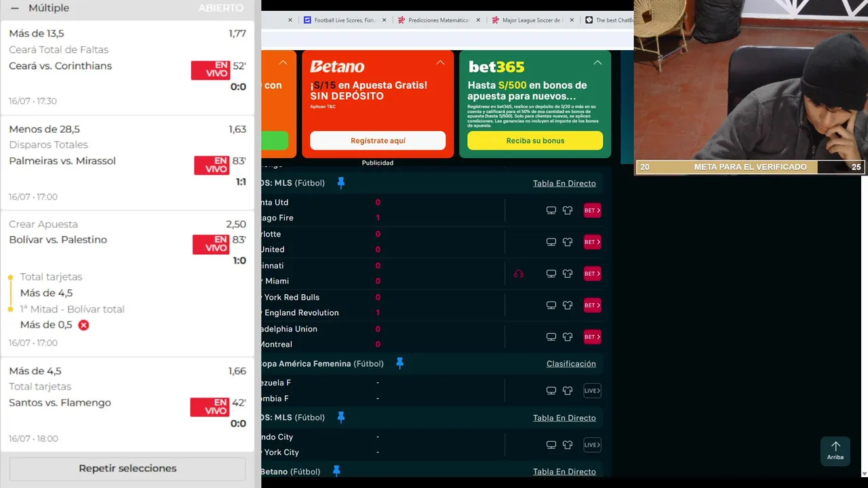Click the LIVE button in the Orlando City row
Viewport: 868px width, 488px height.
point(592,445)
